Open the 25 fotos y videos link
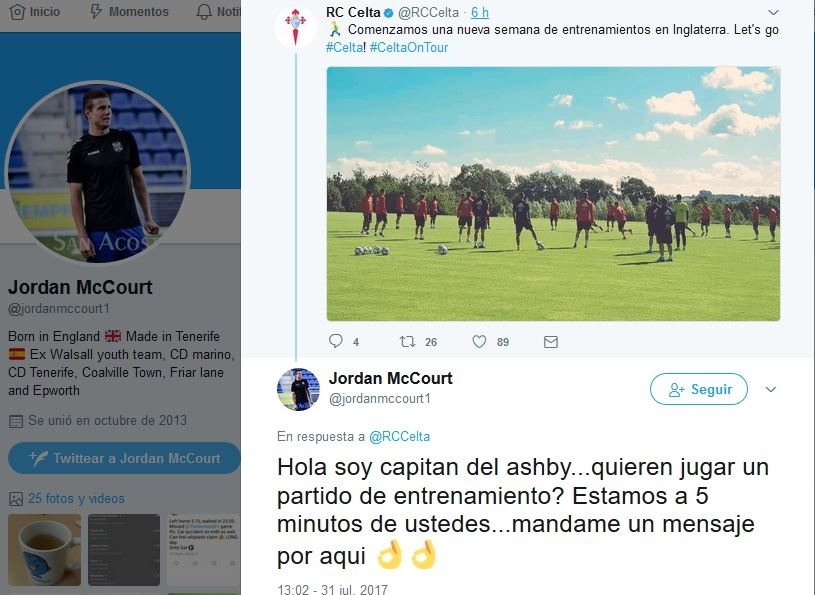The height and width of the screenshot is (595, 815). coord(76,498)
